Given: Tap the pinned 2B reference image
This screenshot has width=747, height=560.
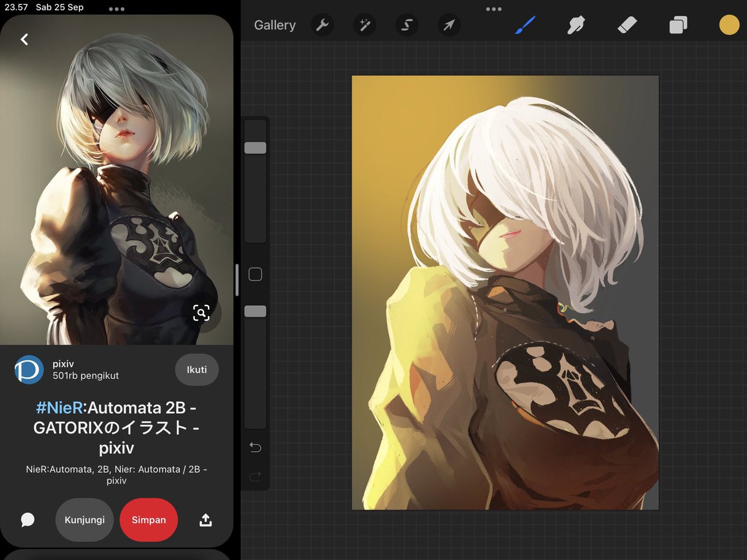Looking at the screenshot, I should point(116,180).
